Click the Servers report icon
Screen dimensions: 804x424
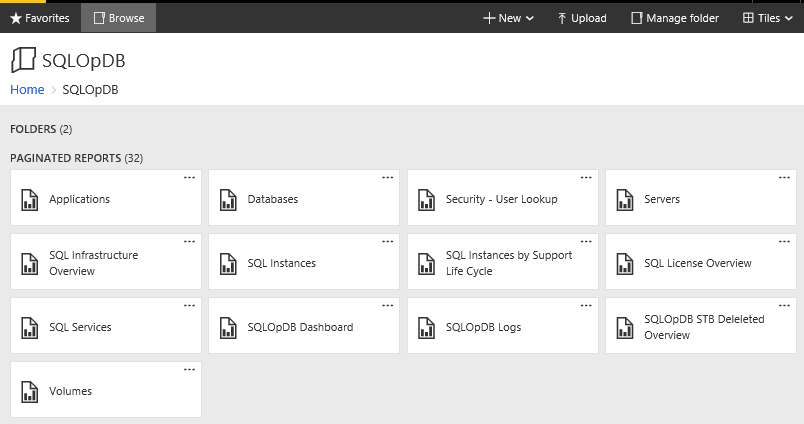point(625,199)
